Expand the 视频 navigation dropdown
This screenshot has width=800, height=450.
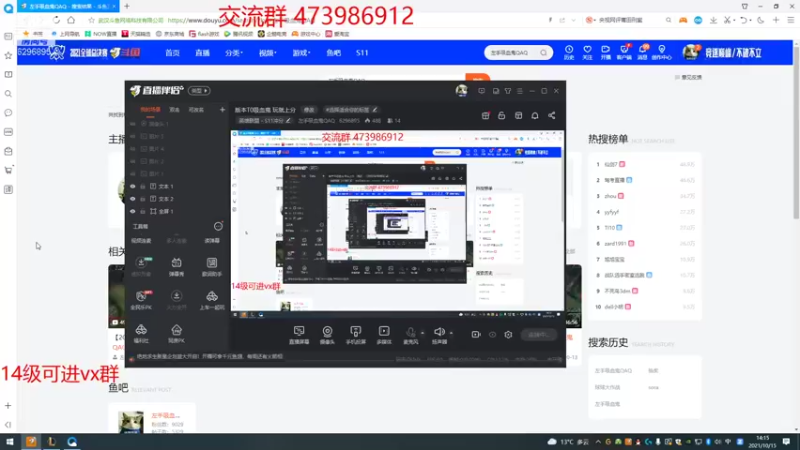point(267,53)
